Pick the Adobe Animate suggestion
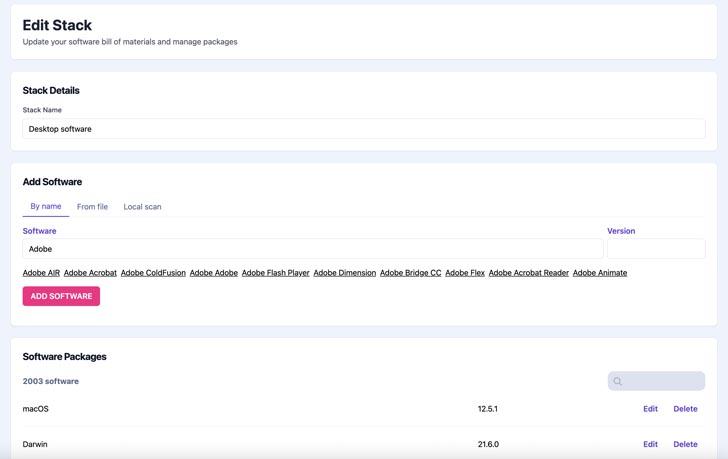This screenshot has height=459, width=728. click(599, 273)
